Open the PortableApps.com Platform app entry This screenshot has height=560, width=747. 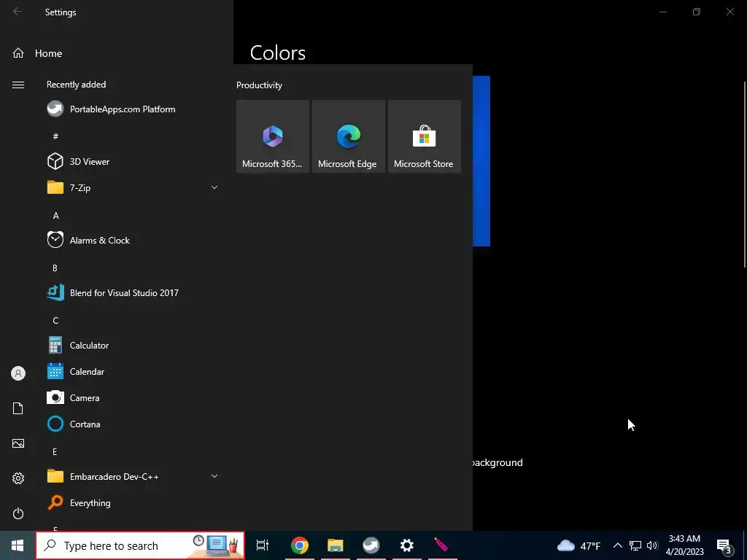point(133,109)
